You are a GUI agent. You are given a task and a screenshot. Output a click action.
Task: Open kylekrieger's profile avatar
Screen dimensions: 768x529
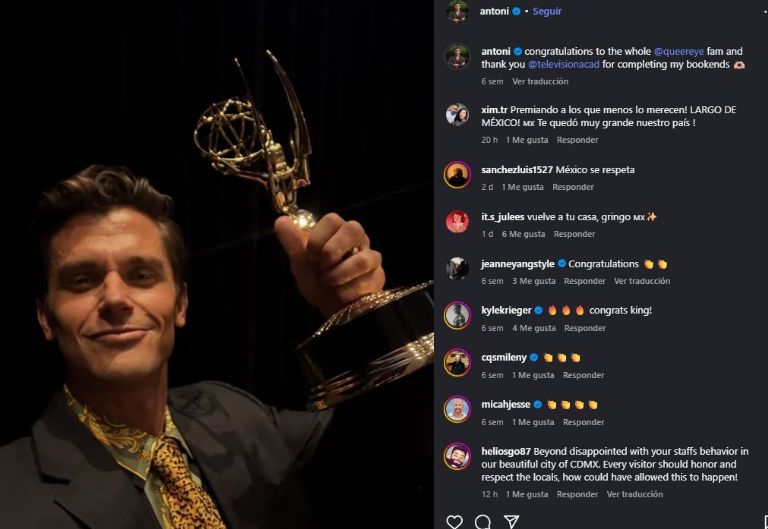tap(457, 314)
